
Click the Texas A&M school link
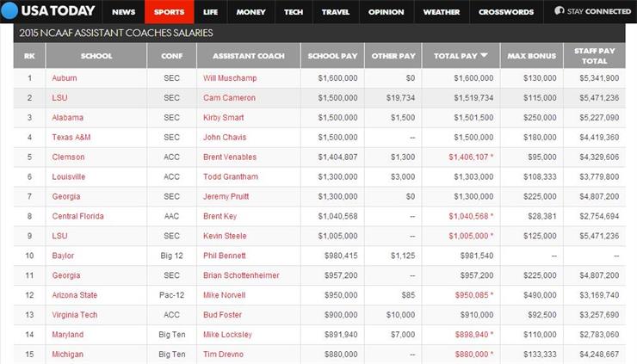(71, 137)
